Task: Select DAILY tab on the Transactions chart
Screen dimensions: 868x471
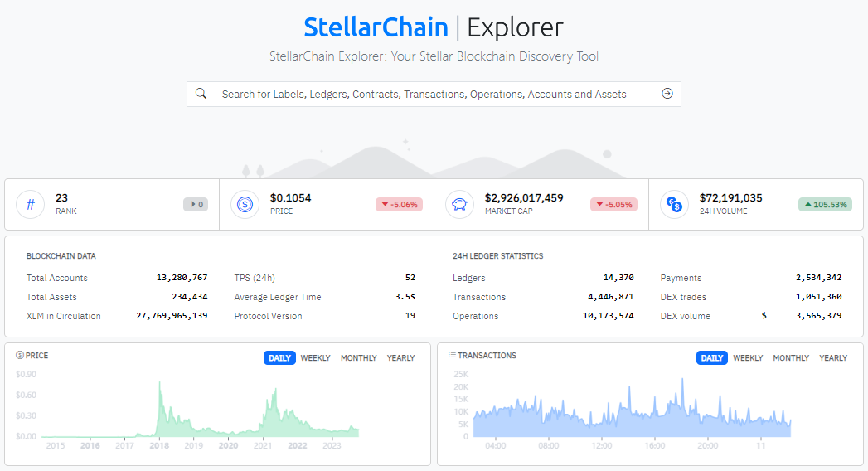Action: (712, 358)
